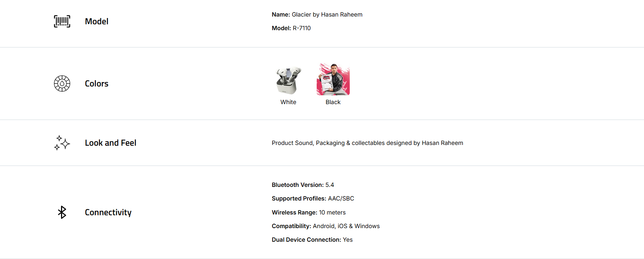Select the White earbuds color thumbnail
Image resolution: width=644 pixels, height=259 pixels.
click(x=288, y=80)
